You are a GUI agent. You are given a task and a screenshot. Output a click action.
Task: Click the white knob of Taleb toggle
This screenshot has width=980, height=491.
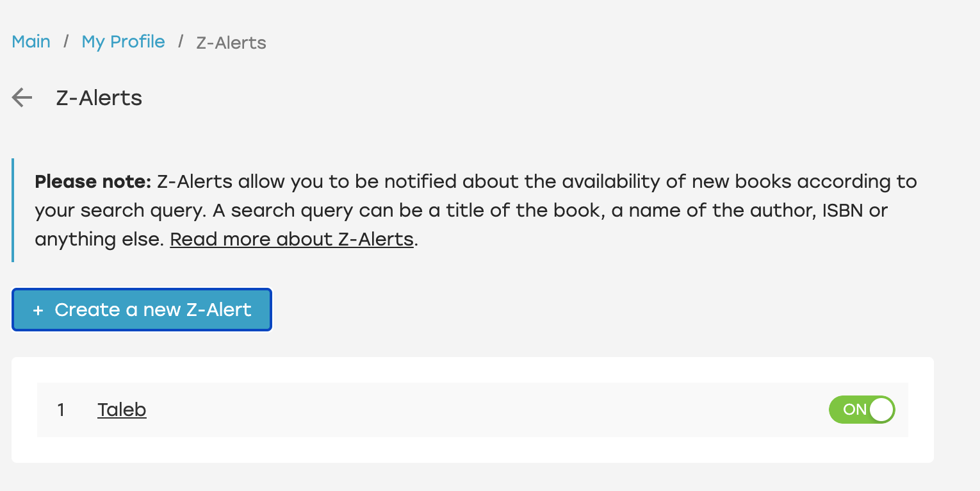(x=881, y=410)
